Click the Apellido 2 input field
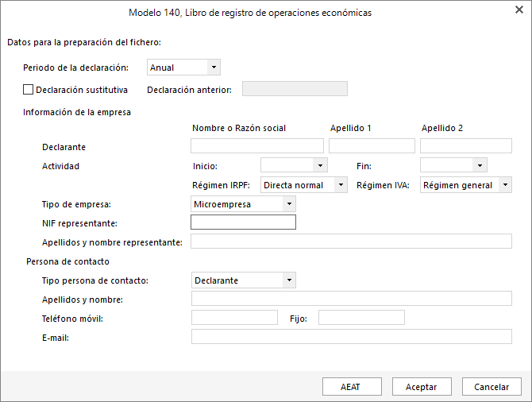The width and height of the screenshot is (532, 402). click(466, 145)
